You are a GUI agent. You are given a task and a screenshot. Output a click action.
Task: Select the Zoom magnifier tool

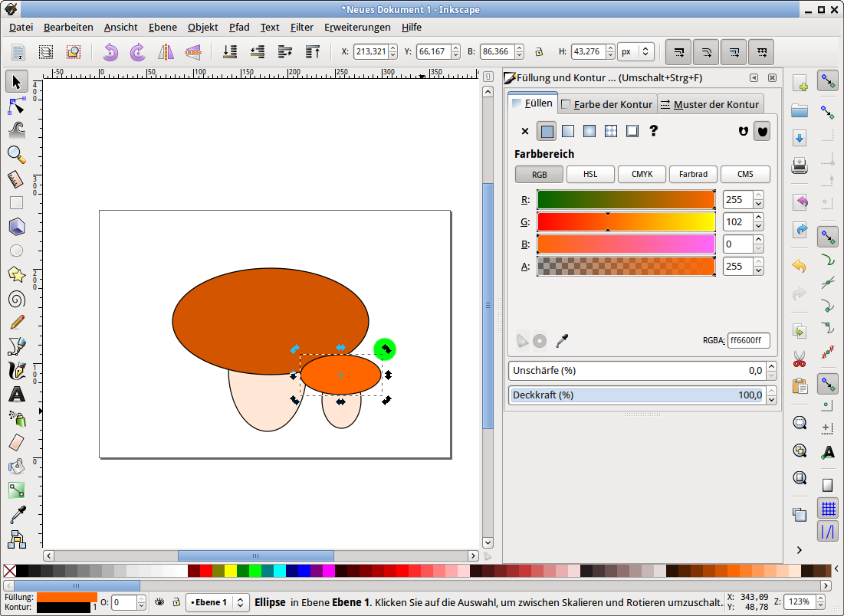[x=16, y=155]
